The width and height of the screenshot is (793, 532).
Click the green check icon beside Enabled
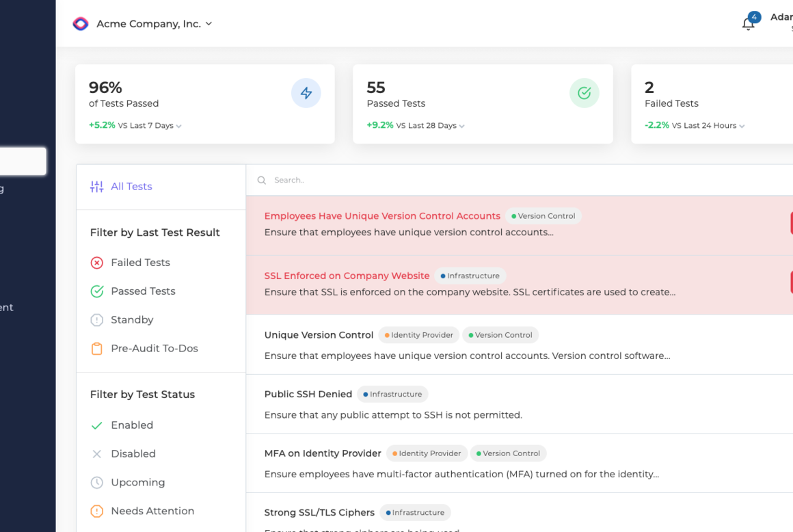(96, 425)
